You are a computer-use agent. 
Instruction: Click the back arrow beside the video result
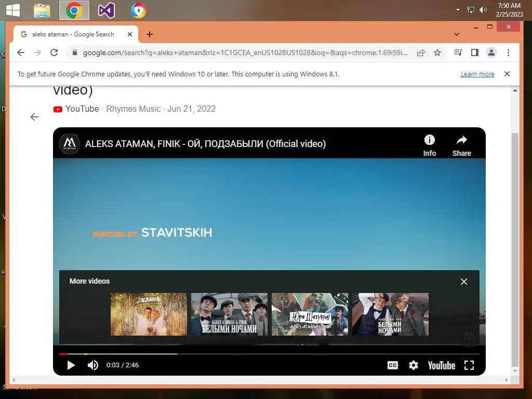[34, 117]
